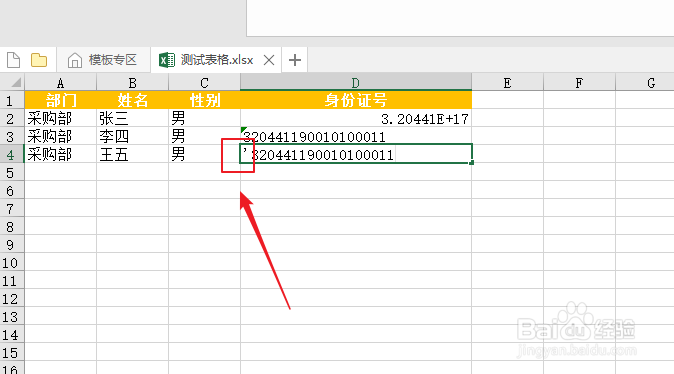Click the 性别 header cell
The height and width of the screenshot is (374, 674).
[x=204, y=100]
